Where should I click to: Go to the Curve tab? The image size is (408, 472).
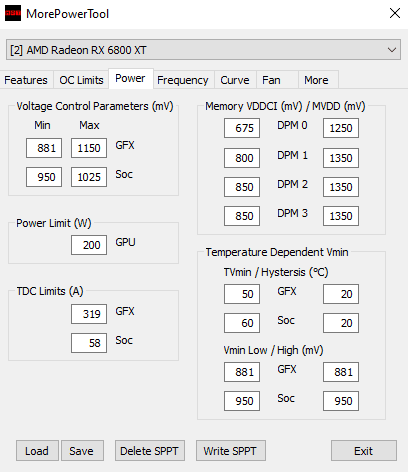pyautogui.click(x=235, y=80)
